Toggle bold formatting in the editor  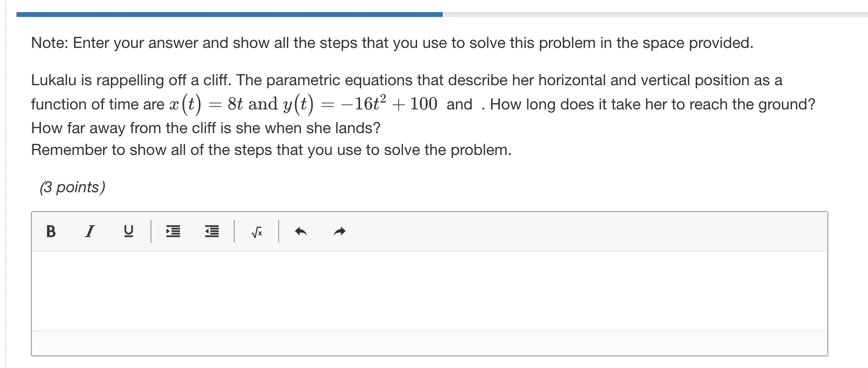pyautogui.click(x=51, y=231)
